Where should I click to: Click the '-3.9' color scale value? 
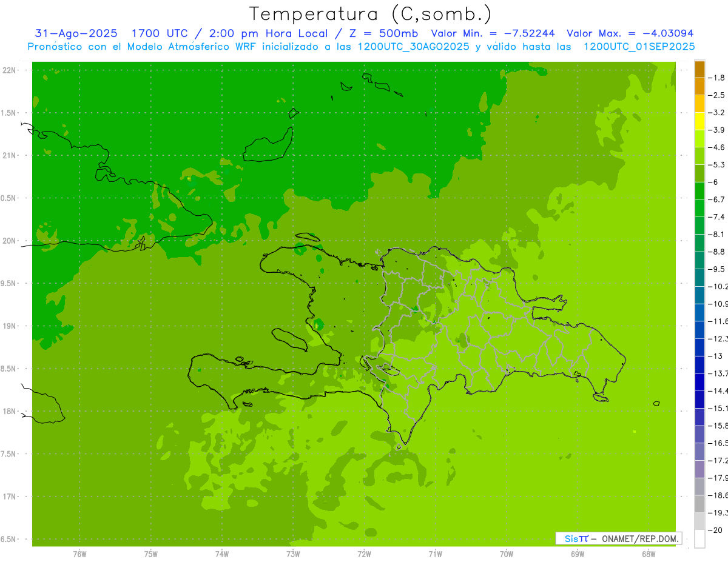pos(716,130)
